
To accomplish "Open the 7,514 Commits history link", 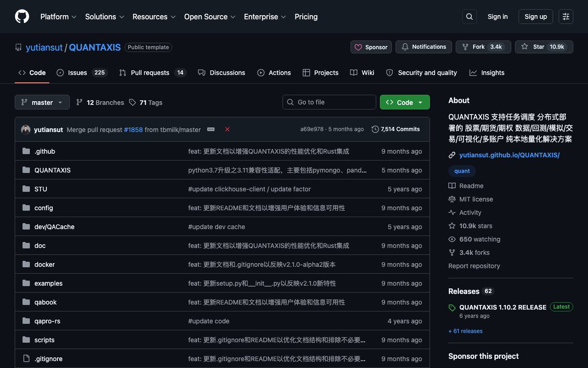I will click(x=396, y=129).
